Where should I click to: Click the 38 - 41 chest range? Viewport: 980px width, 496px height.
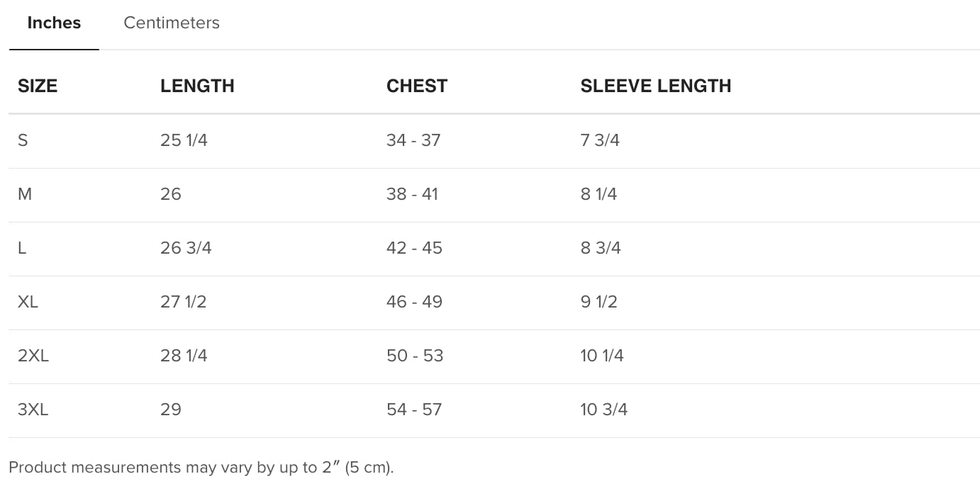pos(412,194)
